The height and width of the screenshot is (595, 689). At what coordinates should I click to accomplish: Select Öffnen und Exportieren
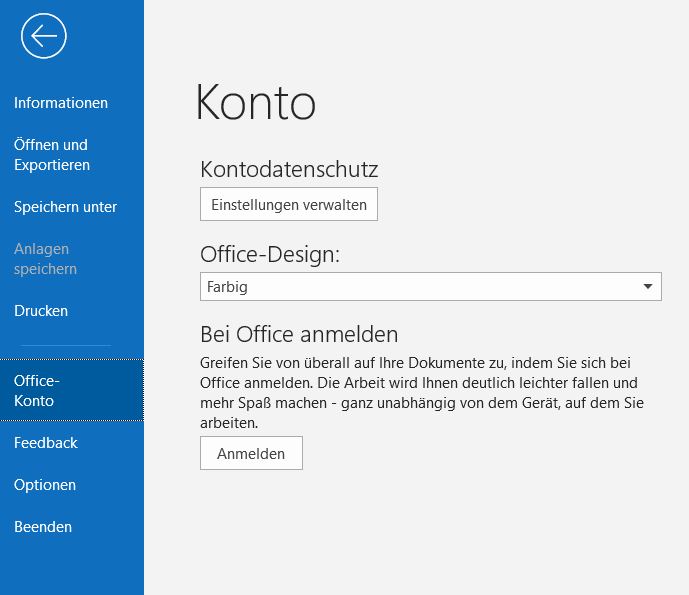[51, 155]
